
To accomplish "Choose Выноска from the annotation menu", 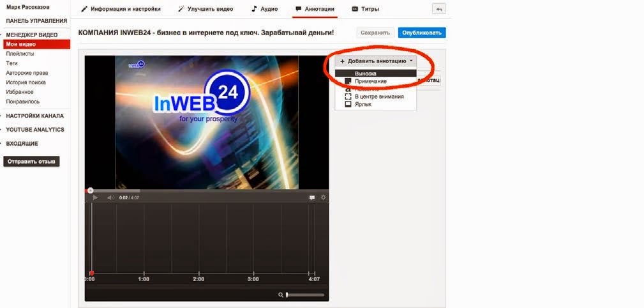I will click(x=376, y=73).
